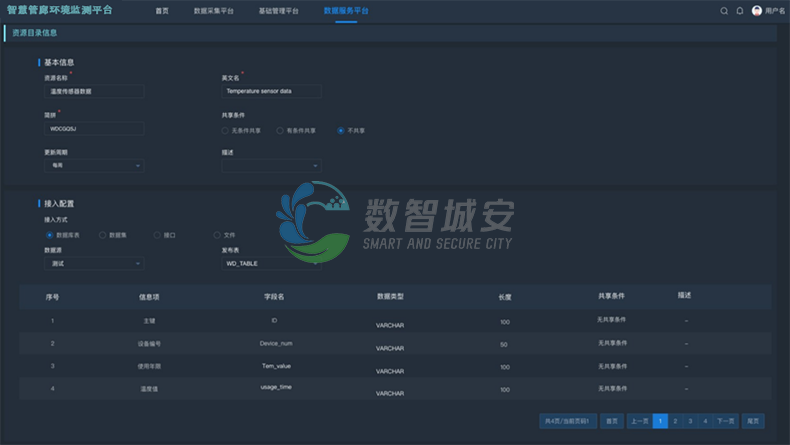Open notifications bell icon
This screenshot has height=445, width=790.
click(740, 11)
